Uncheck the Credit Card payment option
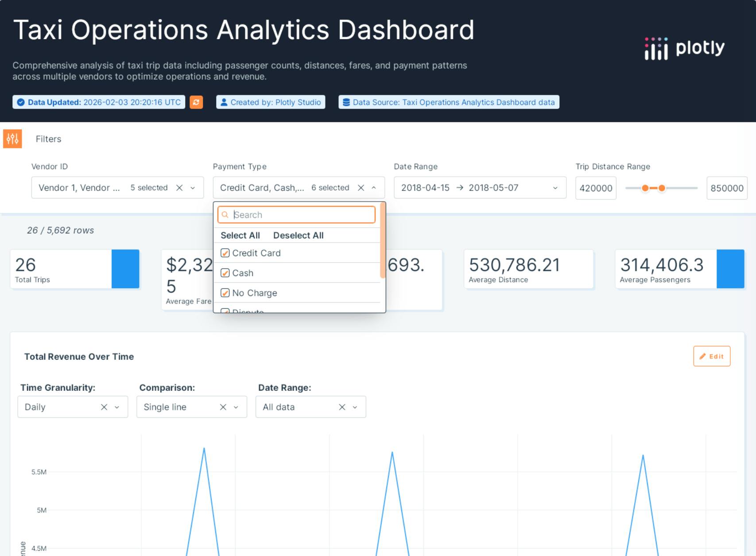The image size is (756, 556). point(225,253)
